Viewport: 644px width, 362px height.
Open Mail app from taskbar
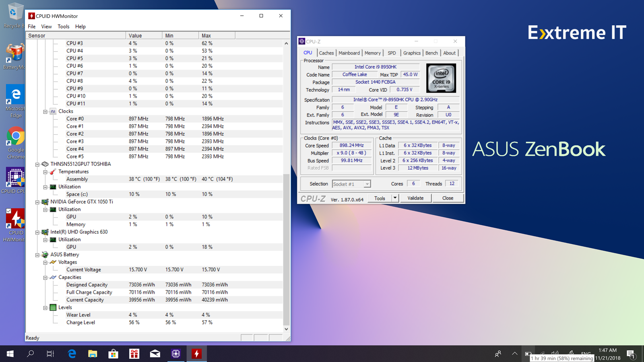coord(155,354)
